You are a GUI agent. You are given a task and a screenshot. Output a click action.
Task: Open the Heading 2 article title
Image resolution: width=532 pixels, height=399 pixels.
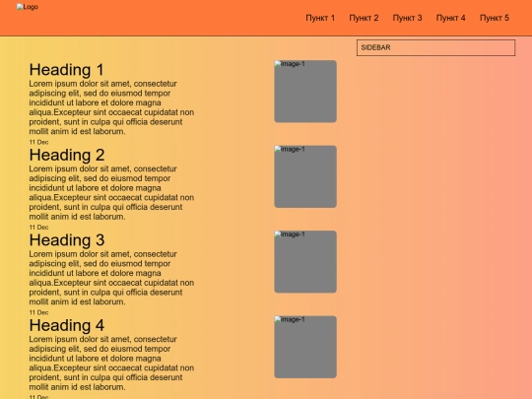(67, 155)
